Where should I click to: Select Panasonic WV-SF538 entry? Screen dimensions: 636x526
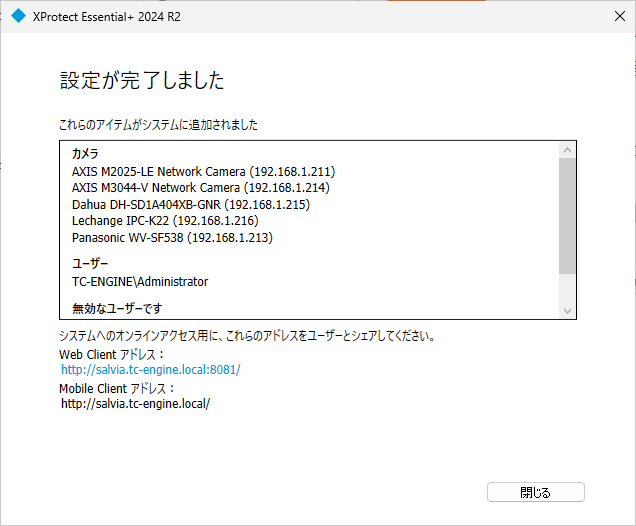[172, 237]
